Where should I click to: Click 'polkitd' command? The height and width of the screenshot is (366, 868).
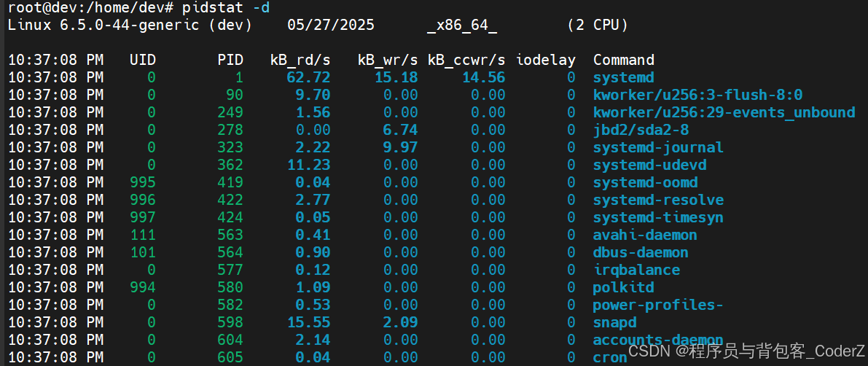point(624,288)
